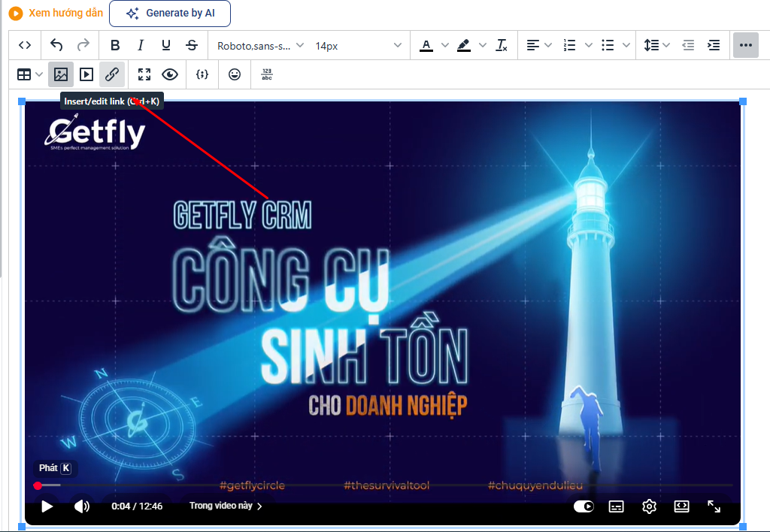This screenshot has height=532, width=770.
Task: Open source code view icon
Action: tap(25, 45)
